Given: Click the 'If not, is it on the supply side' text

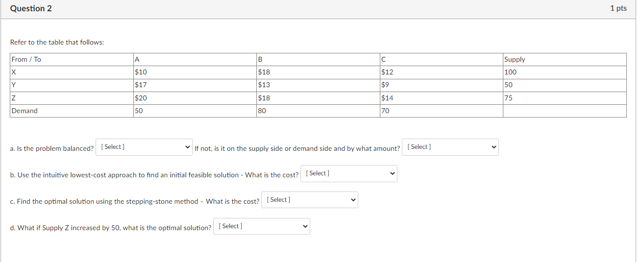Looking at the screenshot, I should [x=297, y=148].
